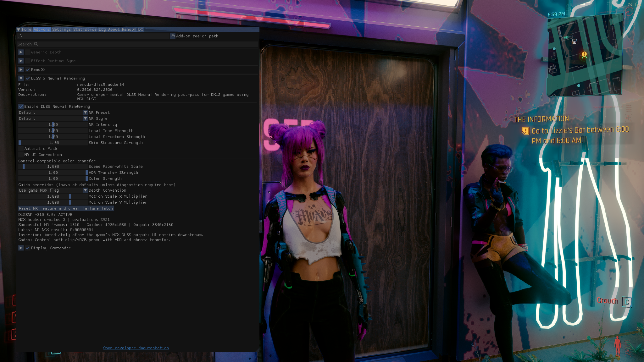The height and width of the screenshot is (362, 644).
Task: Click the Scene Paper-White Scale slider
Action: (x=53, y=167)
